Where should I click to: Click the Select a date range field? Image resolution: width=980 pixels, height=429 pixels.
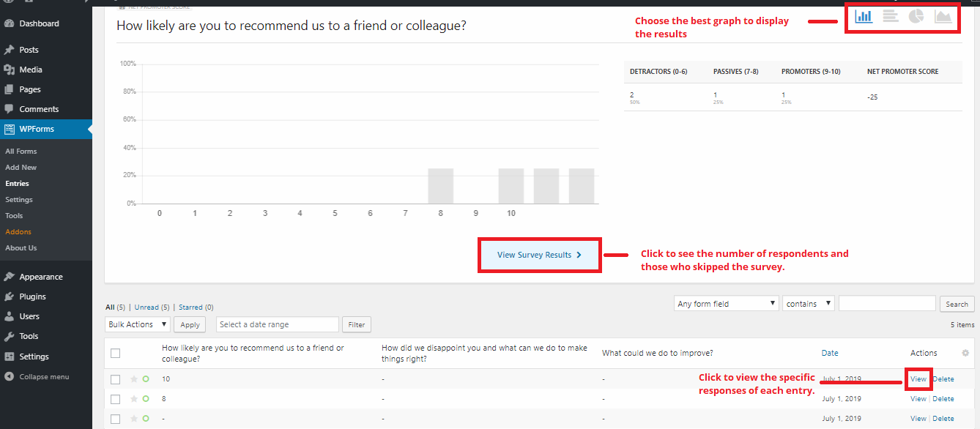(278, 324)
